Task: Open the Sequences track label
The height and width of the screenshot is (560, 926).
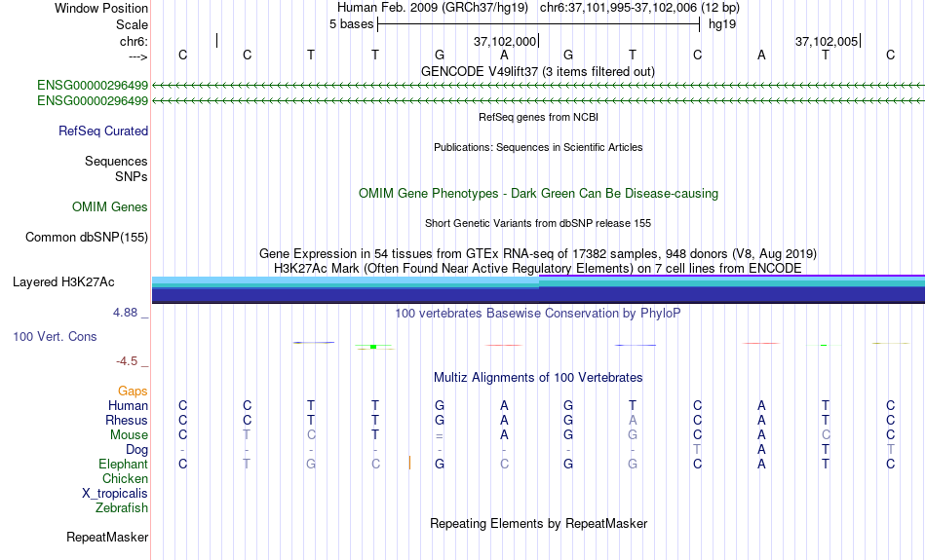Action: [x=116, y=161]
